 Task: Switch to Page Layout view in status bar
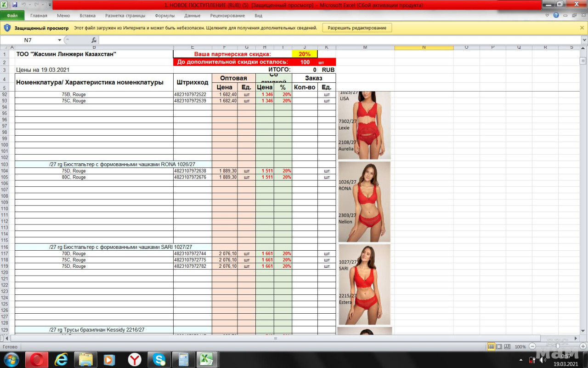point(499,346)
